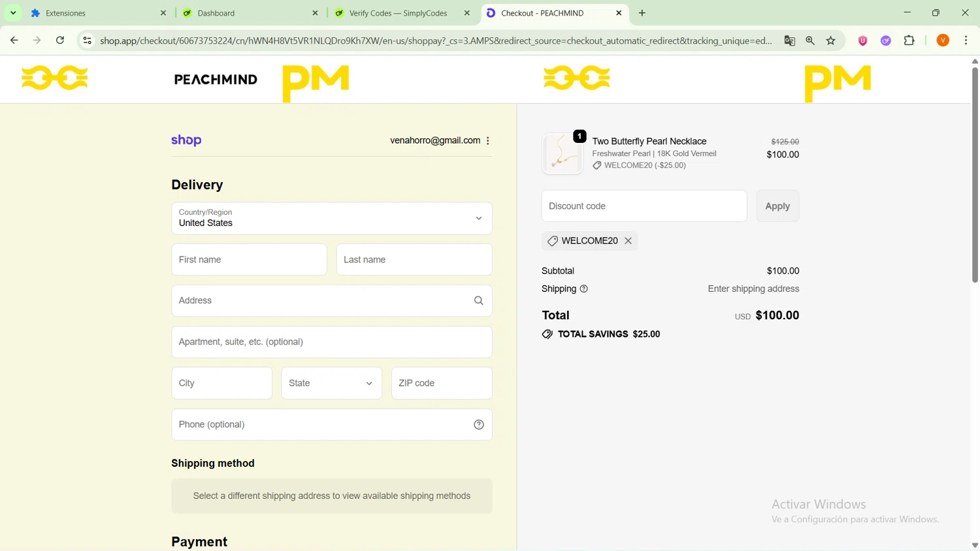
Task: Click the Discount code field
Action: [x=644, y=206]
